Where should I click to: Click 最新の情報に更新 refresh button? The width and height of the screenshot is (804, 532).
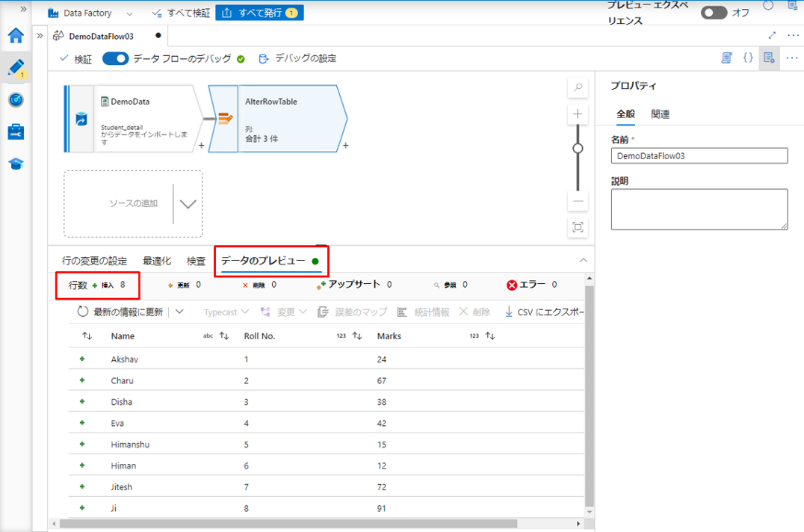click(120, 312)
